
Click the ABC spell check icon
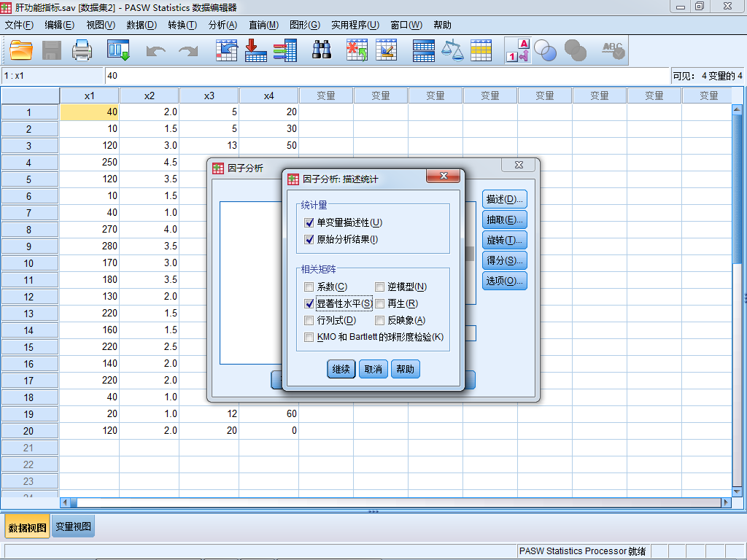pyautogui.click(x=613, y=50)
